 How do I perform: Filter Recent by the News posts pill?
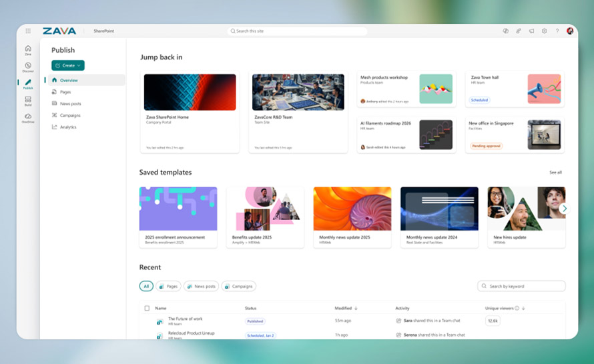[202, 286]
